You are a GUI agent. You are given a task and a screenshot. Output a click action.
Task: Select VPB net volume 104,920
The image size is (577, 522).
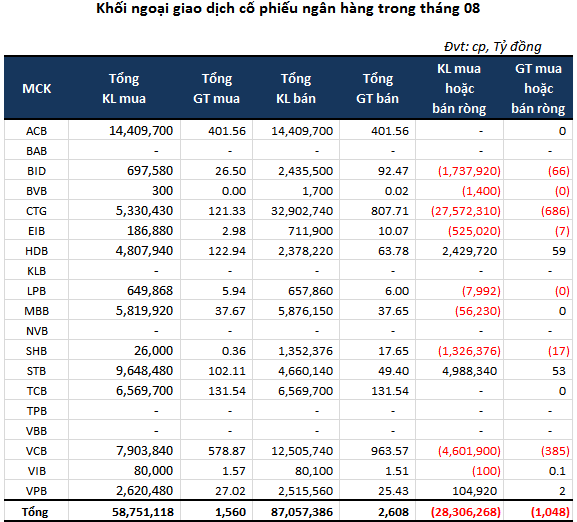[475, 491]
